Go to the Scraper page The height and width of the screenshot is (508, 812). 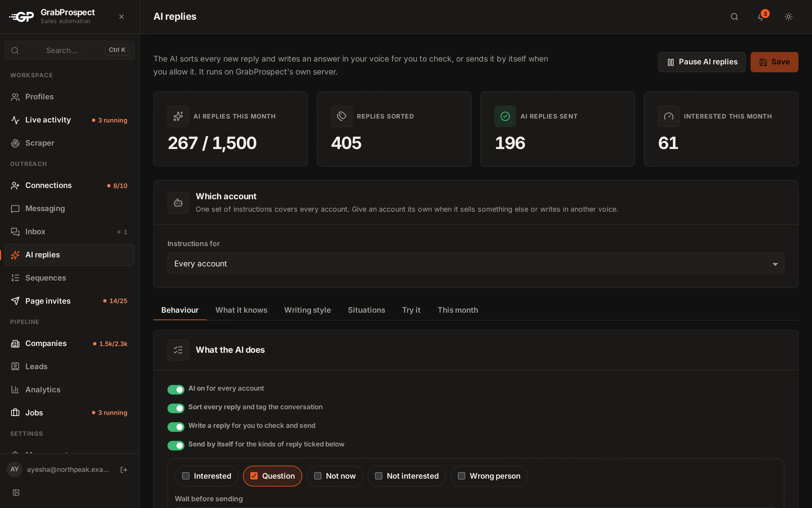(69, 143)
